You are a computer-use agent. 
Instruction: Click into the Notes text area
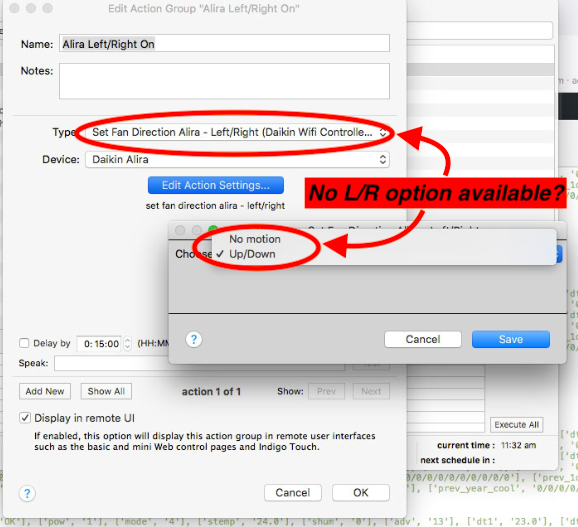point(224,81)
